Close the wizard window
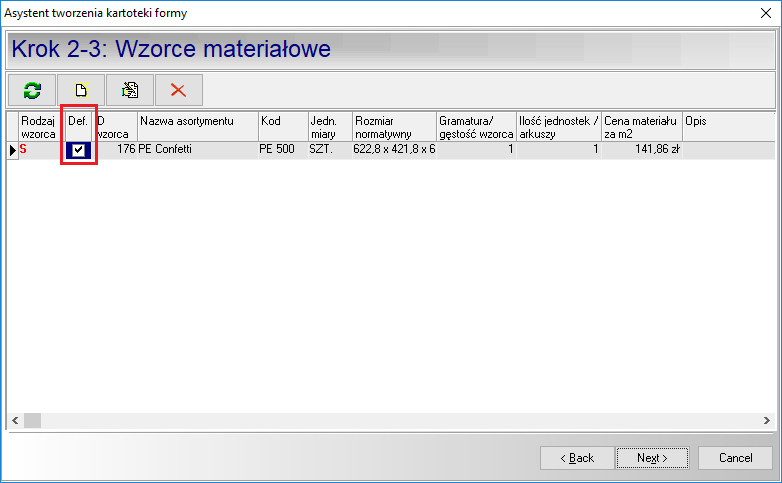 [x=765, y=13]
